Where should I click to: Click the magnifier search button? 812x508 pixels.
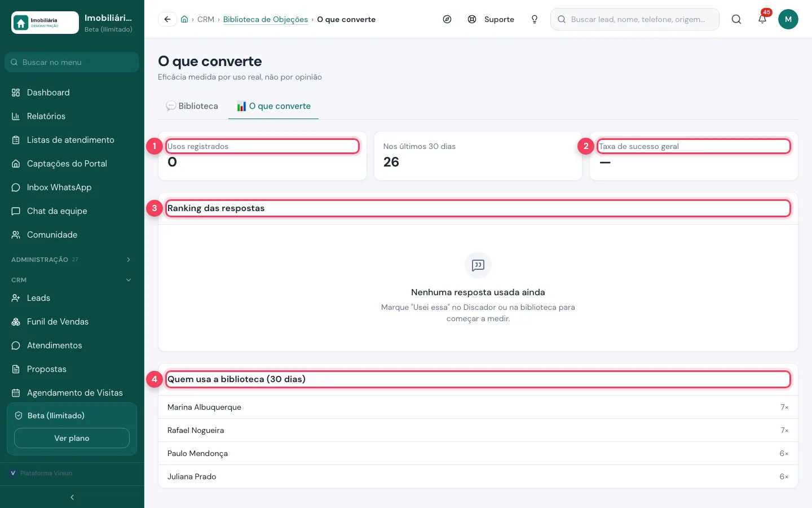736,19
